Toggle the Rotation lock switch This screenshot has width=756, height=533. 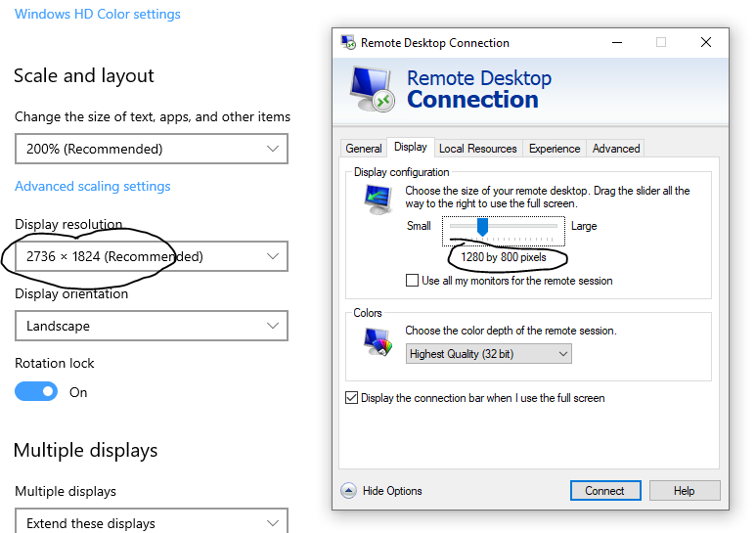pos(36,391)
